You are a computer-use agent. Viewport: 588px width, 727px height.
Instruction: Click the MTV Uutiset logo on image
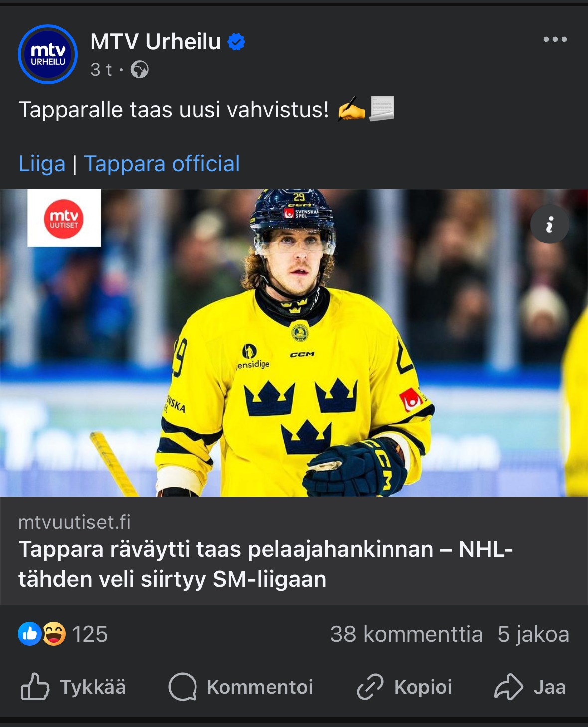(64, 218)
